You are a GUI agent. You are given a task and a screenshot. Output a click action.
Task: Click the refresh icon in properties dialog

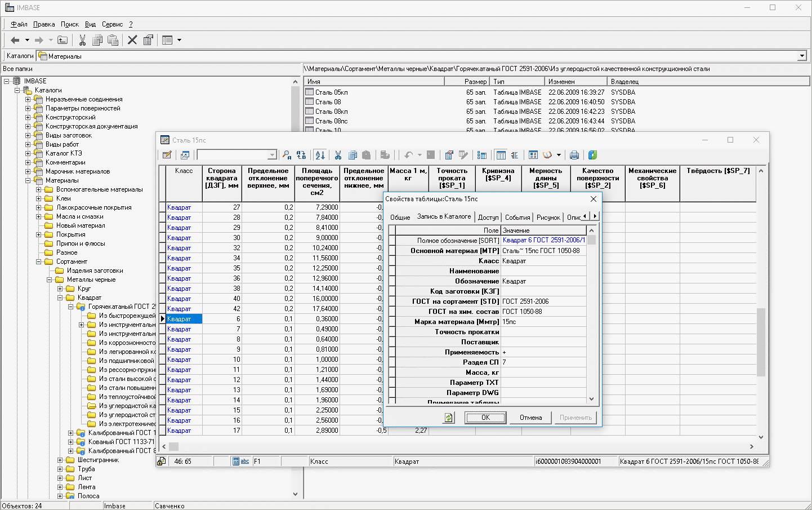[x=448, y=418]
